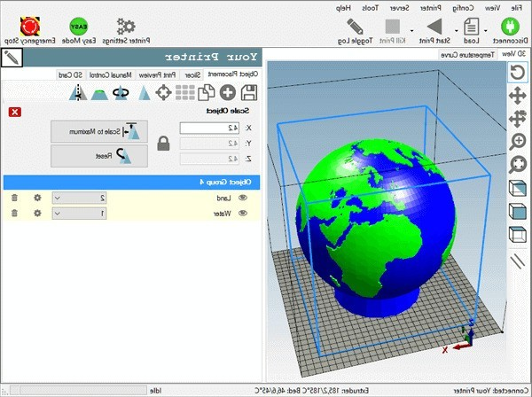Image resolution: width=532 pixels, height=397 pixels.
Task: Open Printer Settings gear icon
Action: click(x=127, y=25)
